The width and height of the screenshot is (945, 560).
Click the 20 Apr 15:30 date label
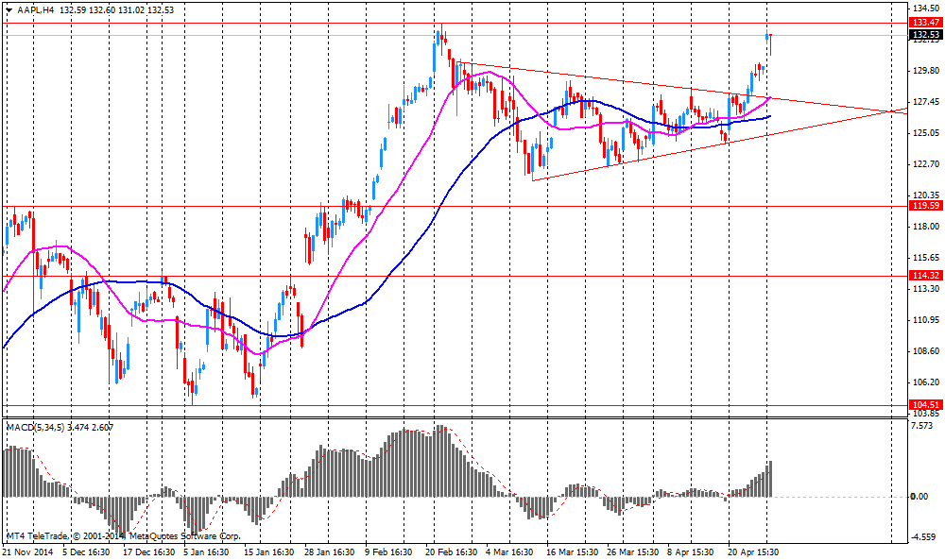753,552
